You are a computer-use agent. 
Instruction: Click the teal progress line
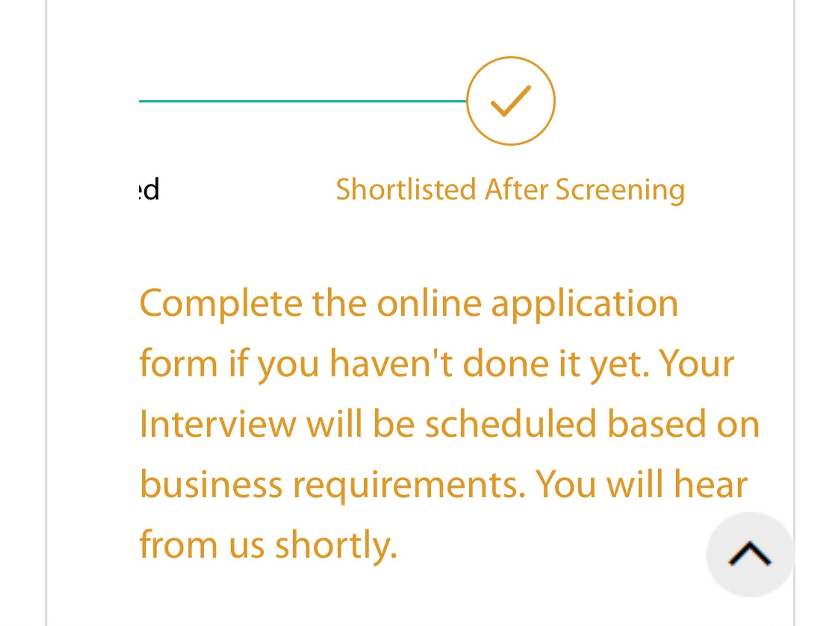click(x=303, y=101)
